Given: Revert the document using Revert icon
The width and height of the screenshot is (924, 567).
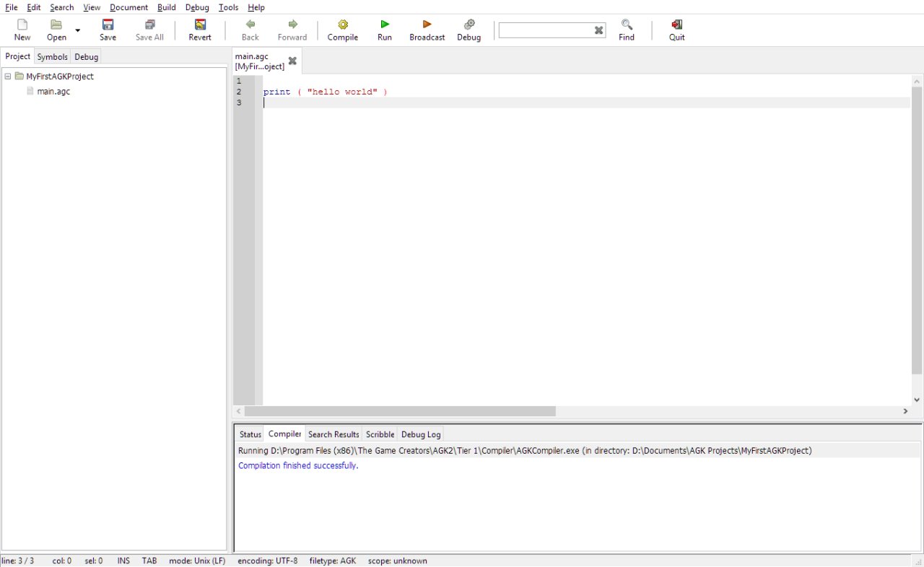Looking at the screenshot, I should (200, 25).
